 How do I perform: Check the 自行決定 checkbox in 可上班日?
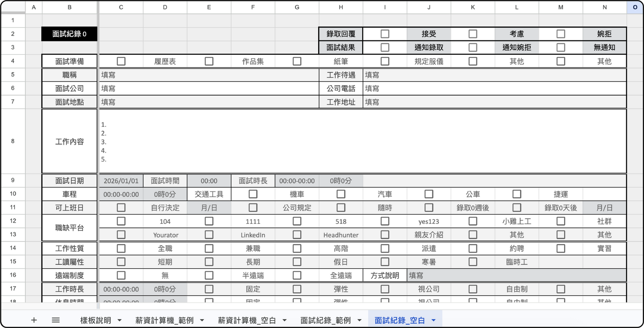click(121, 207)
